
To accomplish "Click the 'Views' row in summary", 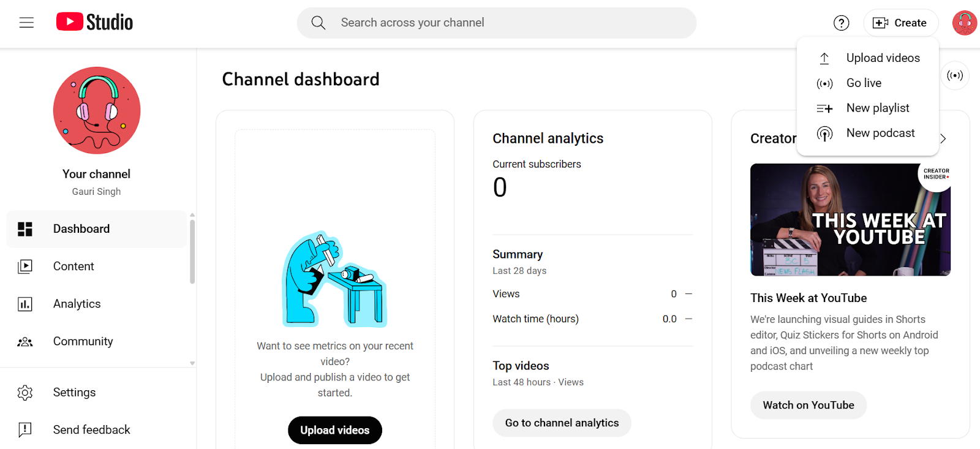I will (593, 294).
